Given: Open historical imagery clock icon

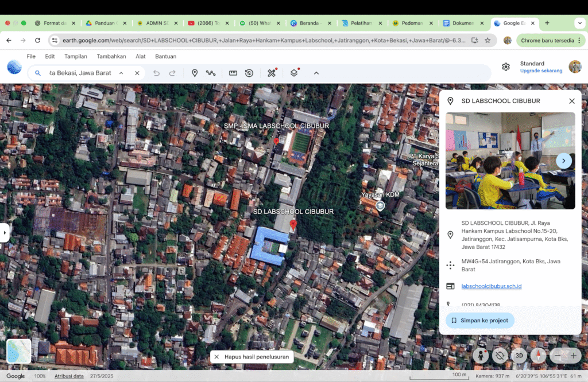Looking at the screenshot, I should pyautogui.click(x=249, y=73).
